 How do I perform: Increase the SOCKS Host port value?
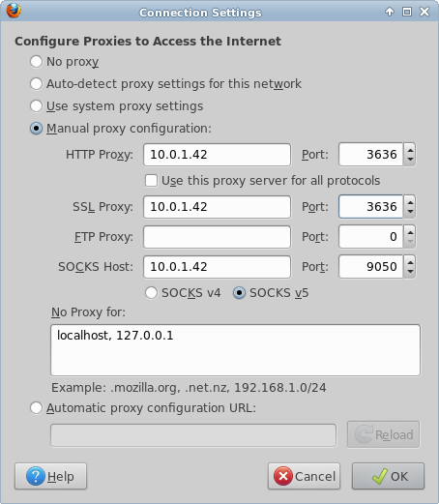coord(410,262)
